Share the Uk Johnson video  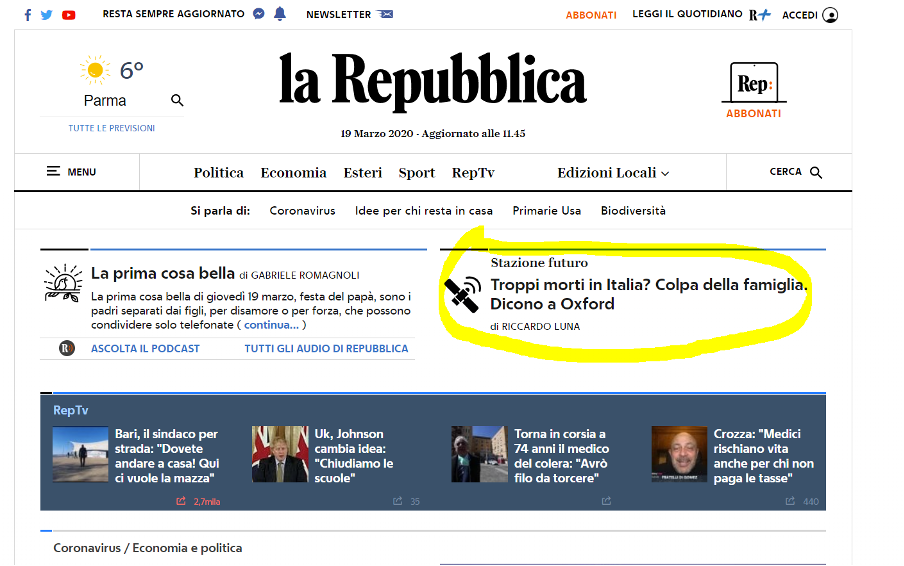point(397,501)
